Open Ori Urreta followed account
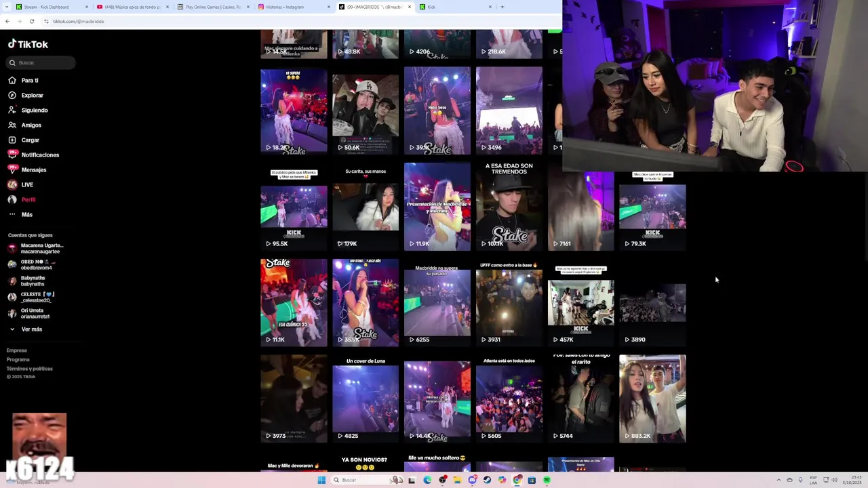 [29, 313]
